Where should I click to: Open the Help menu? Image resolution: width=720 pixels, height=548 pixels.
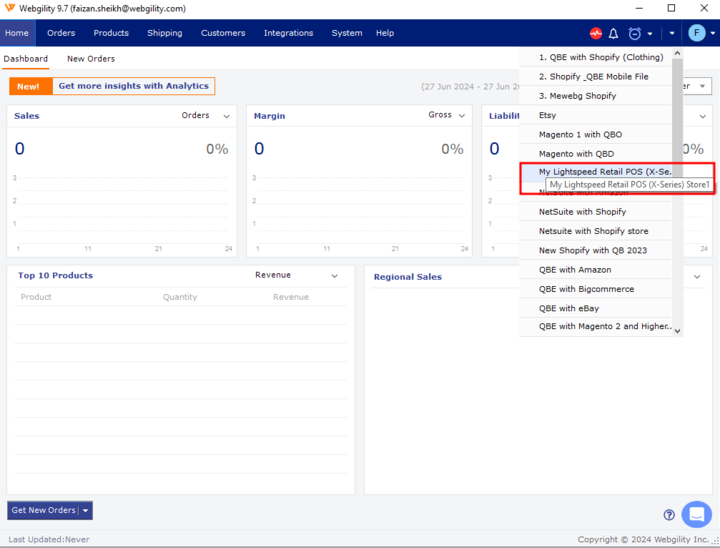[385, 33]
